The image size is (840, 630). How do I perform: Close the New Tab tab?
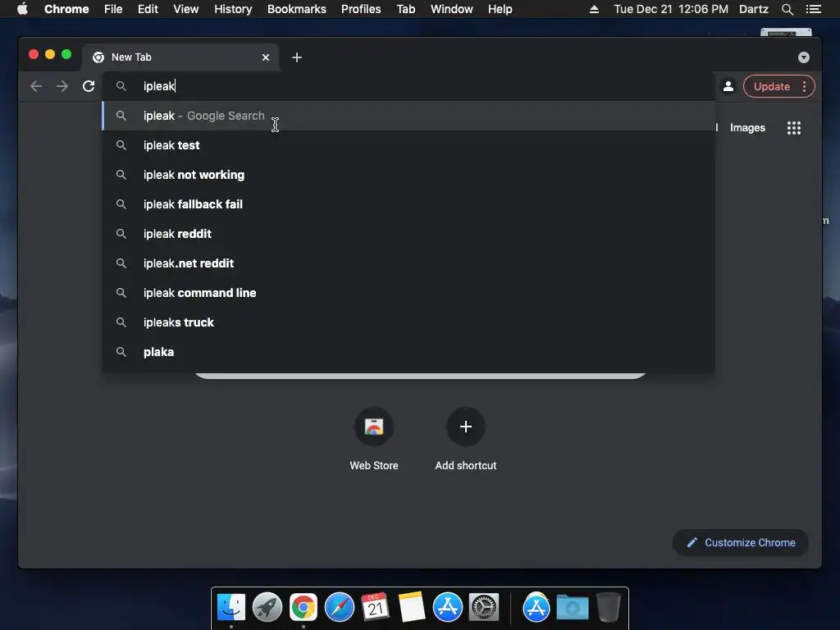(x=266, y=57)
